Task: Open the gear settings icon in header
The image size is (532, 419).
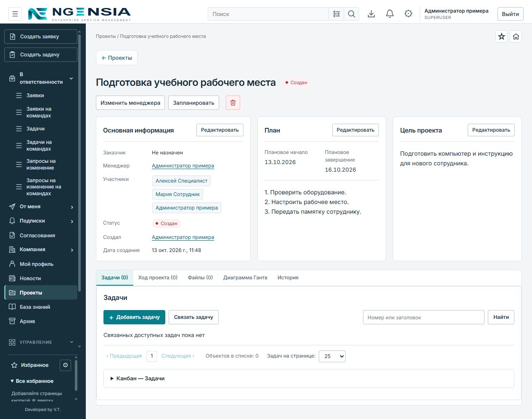Action: [408, 14]
